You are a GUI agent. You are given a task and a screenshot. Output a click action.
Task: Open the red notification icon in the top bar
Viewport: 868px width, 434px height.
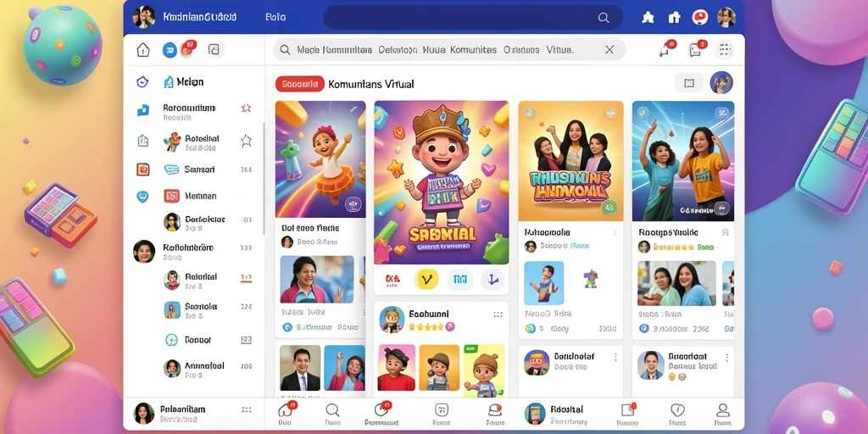tap(699, 17)
